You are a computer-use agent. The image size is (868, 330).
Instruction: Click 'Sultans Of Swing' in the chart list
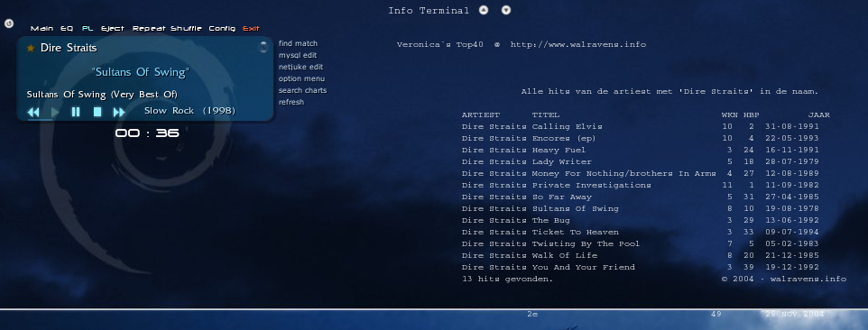point(575,209)
